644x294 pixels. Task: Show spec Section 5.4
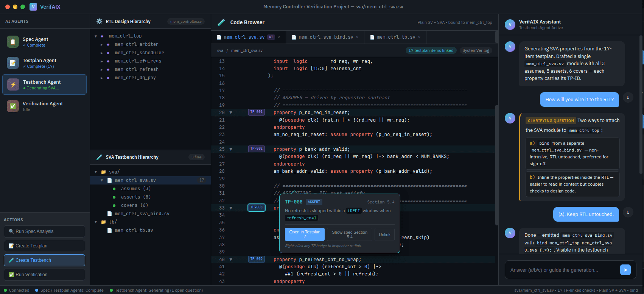[350, 234]
